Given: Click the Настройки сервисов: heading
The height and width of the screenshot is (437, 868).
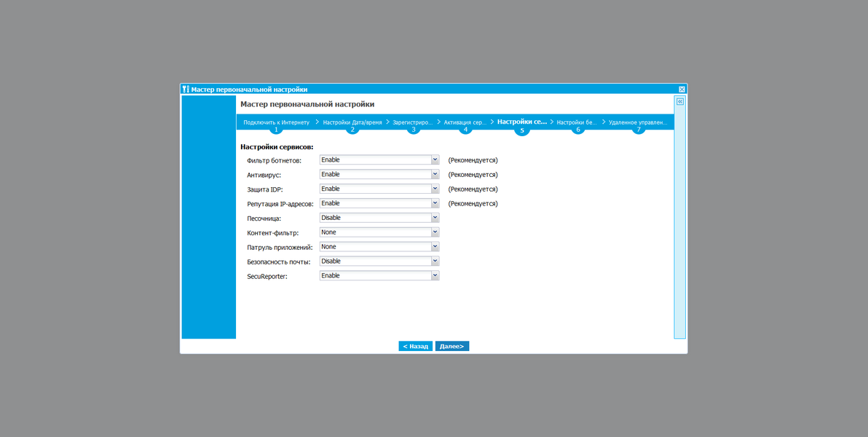Looking at the screenshot, I should 277,147.
